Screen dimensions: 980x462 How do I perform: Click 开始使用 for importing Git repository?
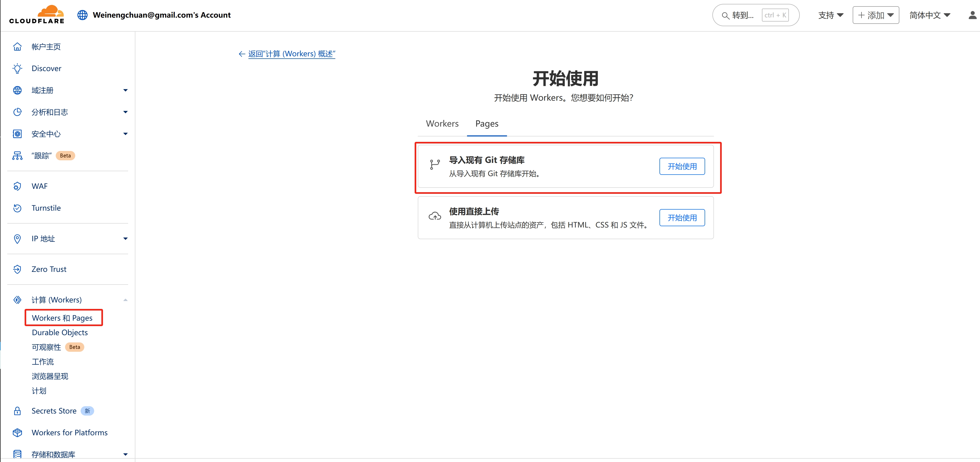pos(682,166)
